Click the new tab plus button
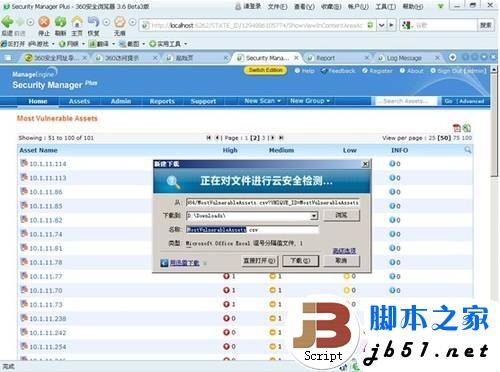500x372 pixels. (452, 57)
